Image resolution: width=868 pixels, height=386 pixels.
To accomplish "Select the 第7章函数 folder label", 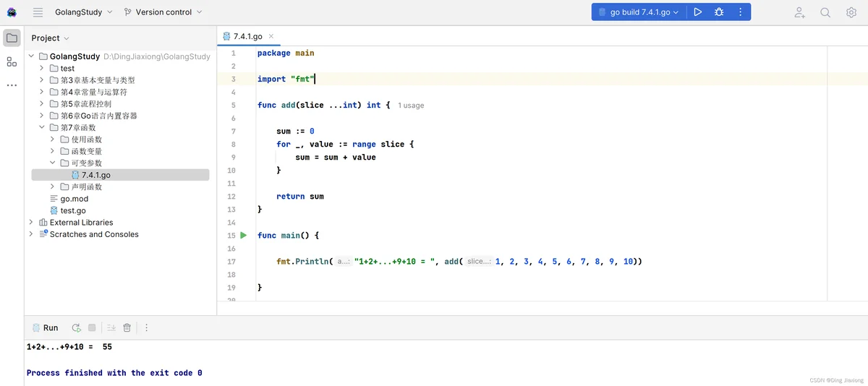I will [77, 127].
